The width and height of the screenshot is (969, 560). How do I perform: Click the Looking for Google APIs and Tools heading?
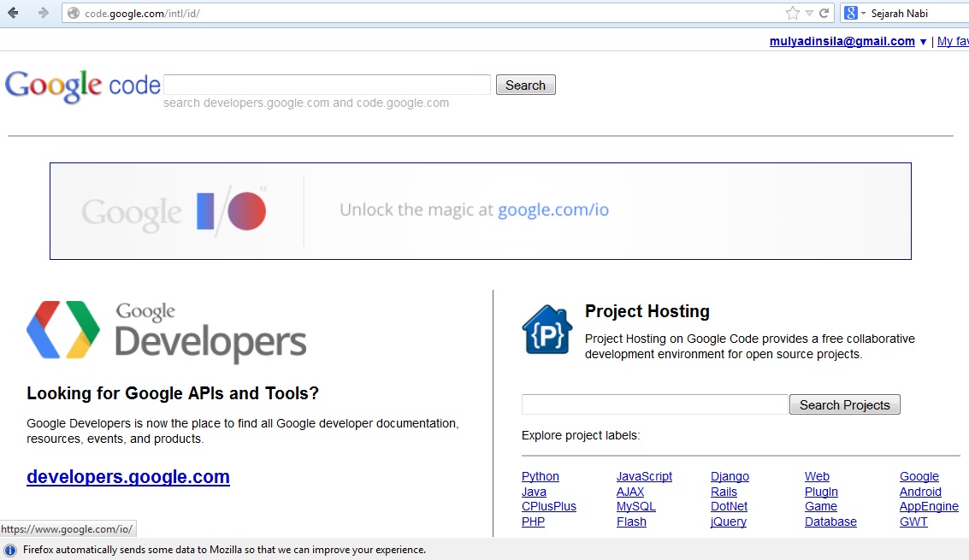173,393
